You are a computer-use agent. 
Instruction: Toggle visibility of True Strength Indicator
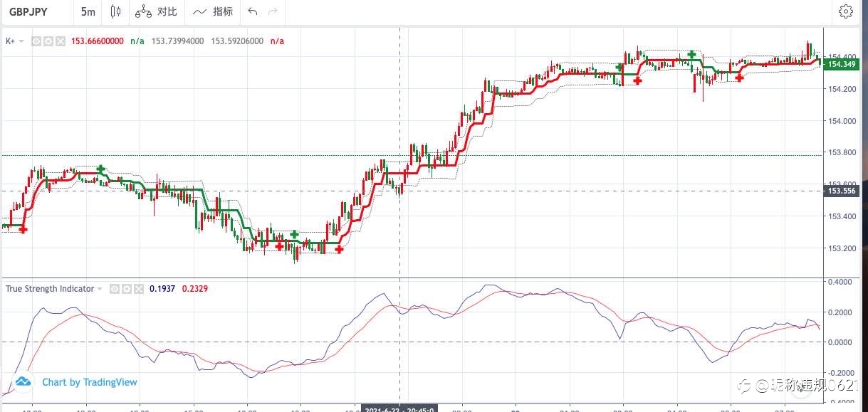[115, 289]
